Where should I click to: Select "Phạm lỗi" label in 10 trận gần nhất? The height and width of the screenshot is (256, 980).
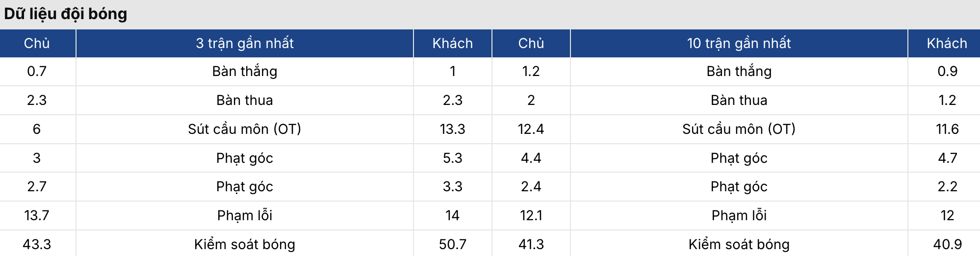point(739,215)
